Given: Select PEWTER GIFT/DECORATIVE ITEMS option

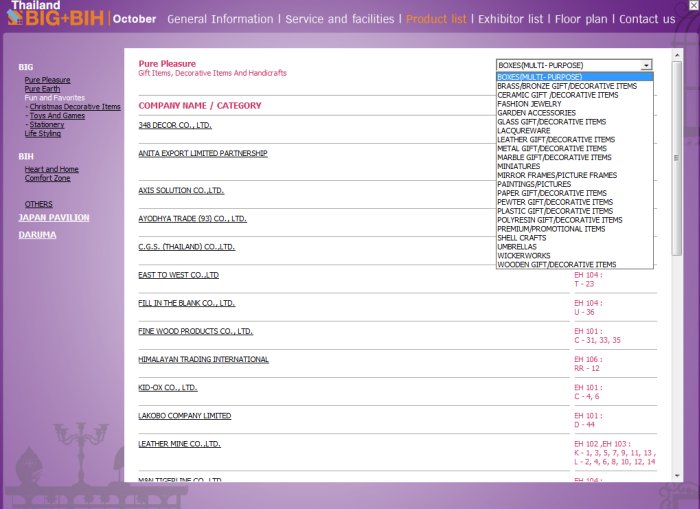Looking at the screenshot, I should coord(575,202).
